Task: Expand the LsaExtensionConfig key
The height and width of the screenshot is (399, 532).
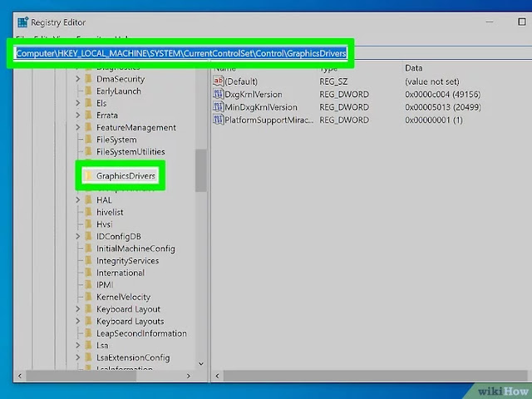Action: 77,357
